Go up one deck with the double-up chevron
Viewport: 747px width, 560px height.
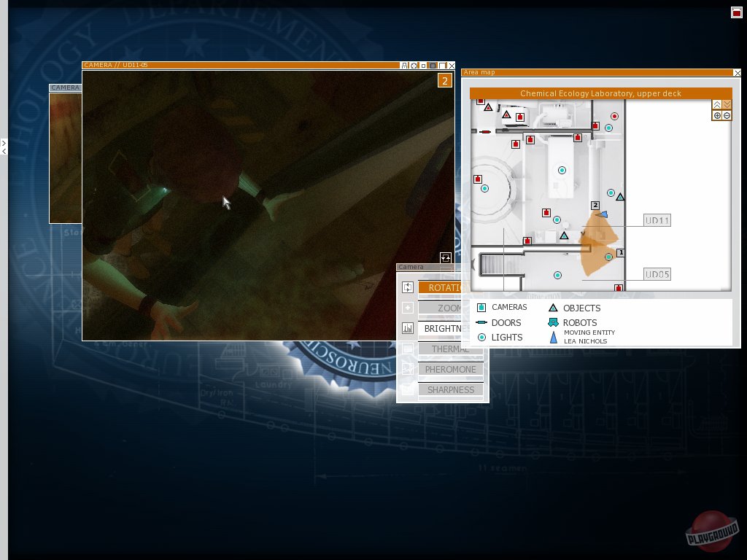click(717, 105)
